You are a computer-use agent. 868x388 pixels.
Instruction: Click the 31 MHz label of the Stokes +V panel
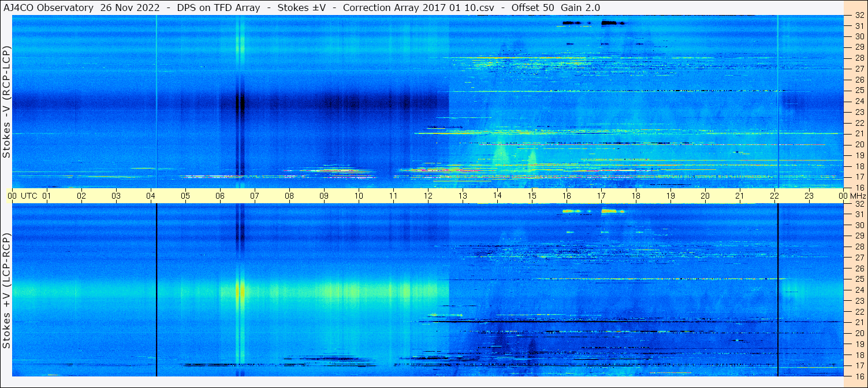[859, 214]
